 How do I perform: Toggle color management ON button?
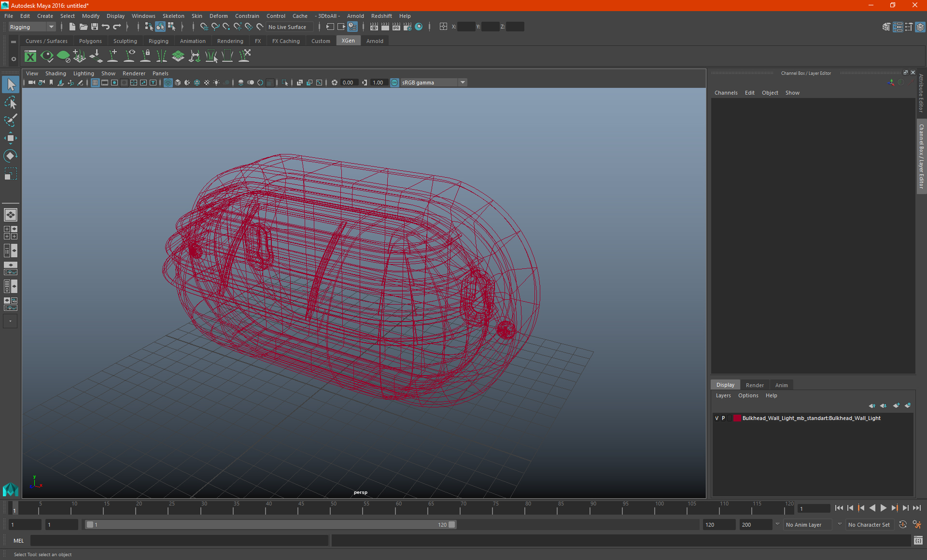[394, 83]
